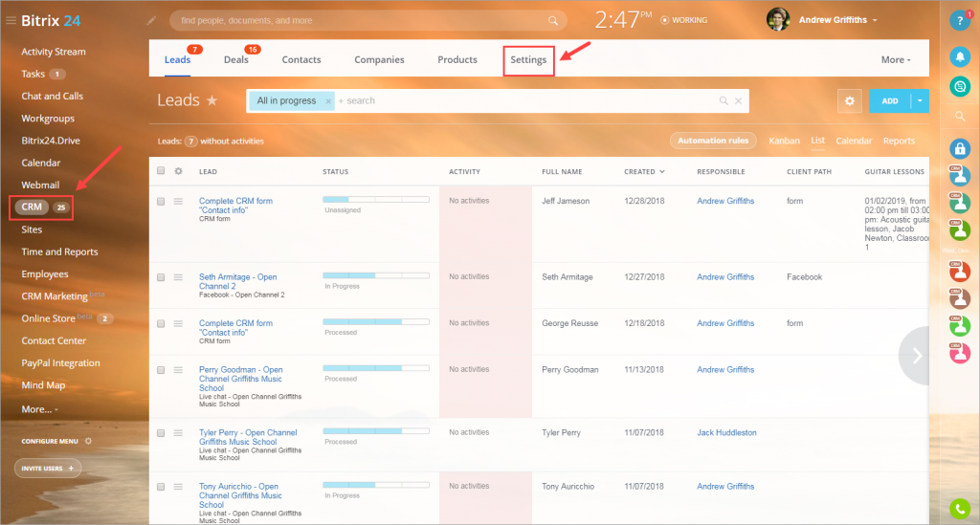The width and height of the screenshot is (980, 525).
Task: Switch to the Leads tab
Action: tap(177, 60)
